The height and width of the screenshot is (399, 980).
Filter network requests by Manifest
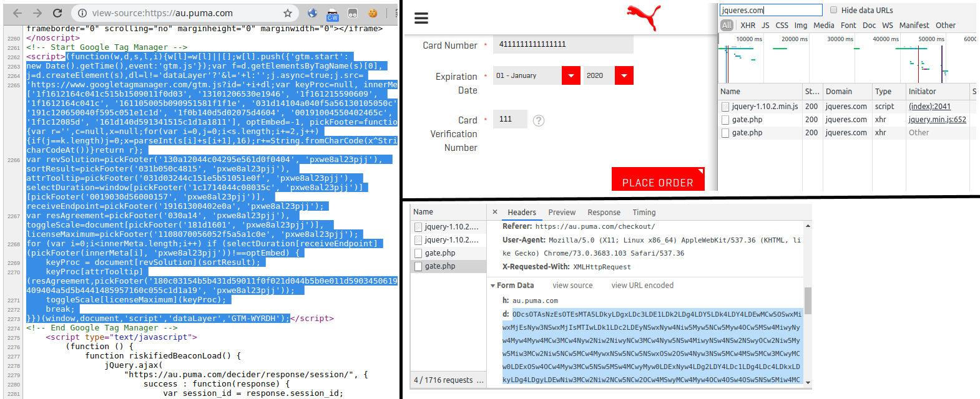coord(914,25)
